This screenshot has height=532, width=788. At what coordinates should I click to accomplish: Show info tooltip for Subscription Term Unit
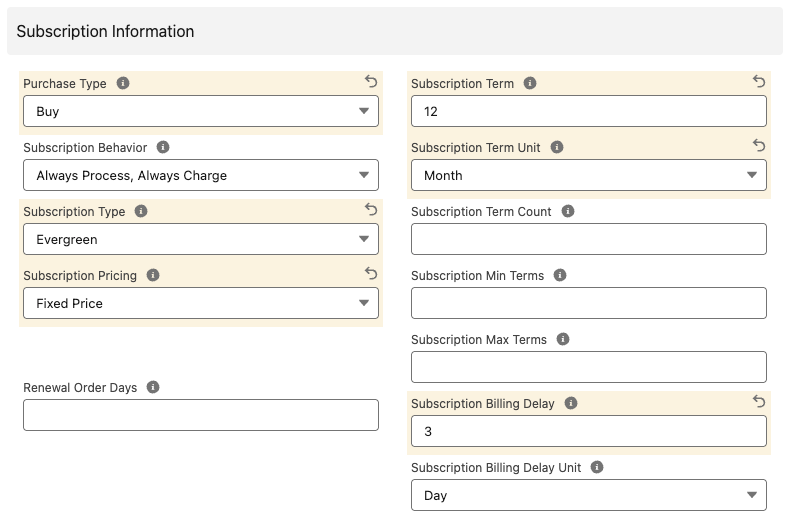[x=557, y=147]
